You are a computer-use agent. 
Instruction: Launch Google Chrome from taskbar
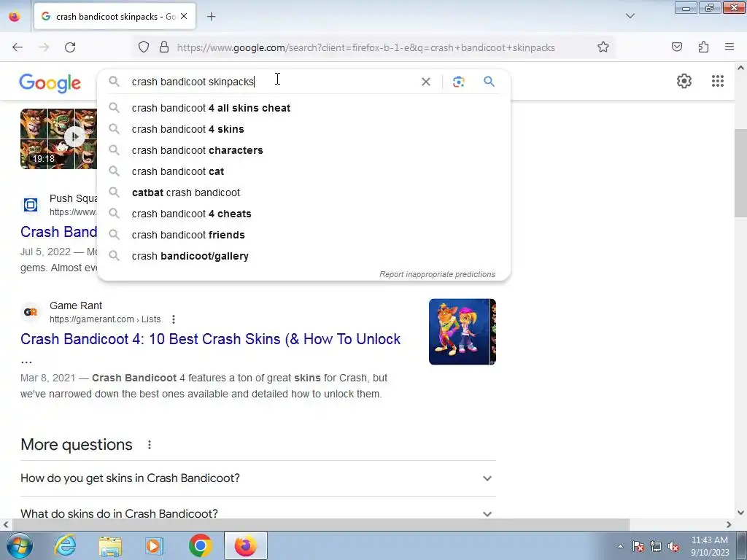(200, 545)
